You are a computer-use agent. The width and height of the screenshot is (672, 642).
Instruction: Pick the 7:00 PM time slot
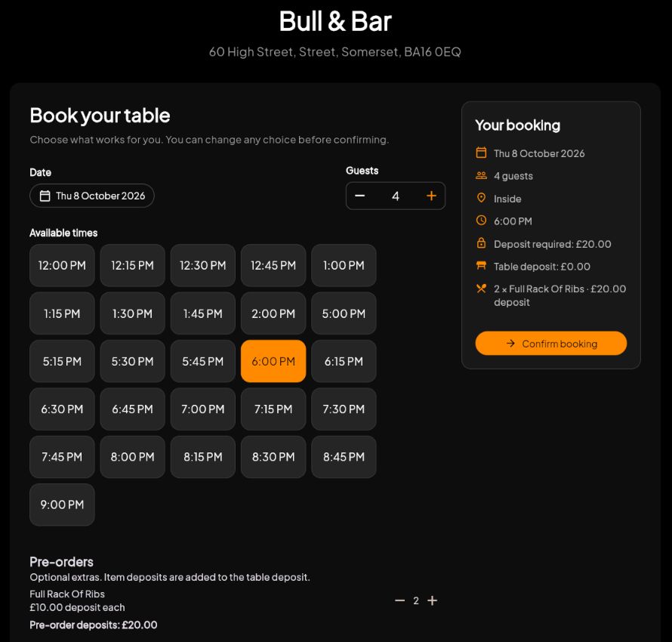202,409
